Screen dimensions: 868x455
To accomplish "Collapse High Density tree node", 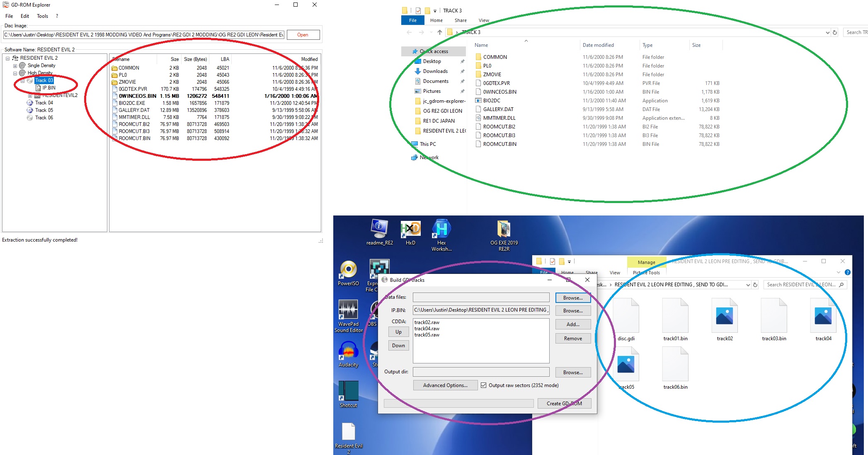I will click(x=15, y=73).
